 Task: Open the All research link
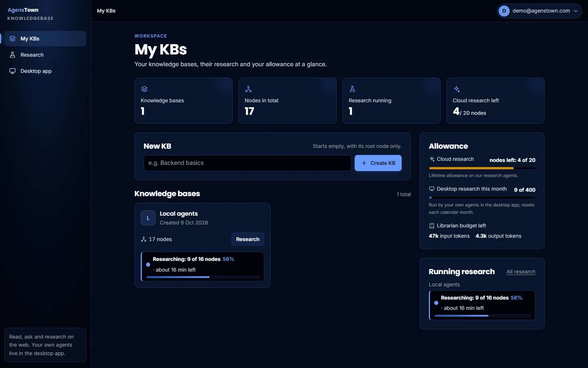click(x=521, y=272)
